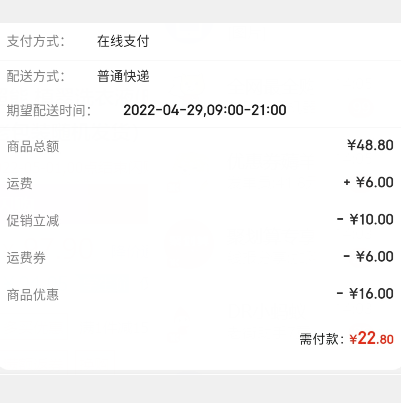Select the 运费 shipping fee label

(20, 183)
